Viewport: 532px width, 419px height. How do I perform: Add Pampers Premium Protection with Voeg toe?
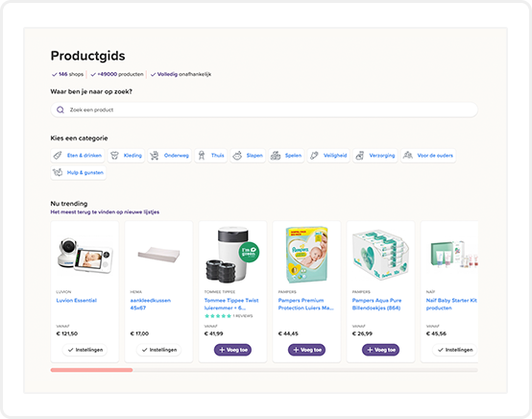[306, 350]
